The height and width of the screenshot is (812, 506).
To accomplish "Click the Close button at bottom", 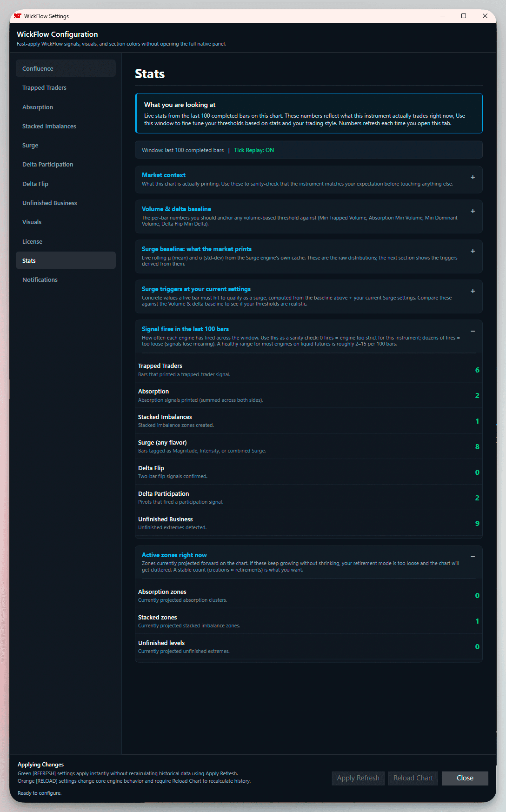I will [x=465, y=778].
